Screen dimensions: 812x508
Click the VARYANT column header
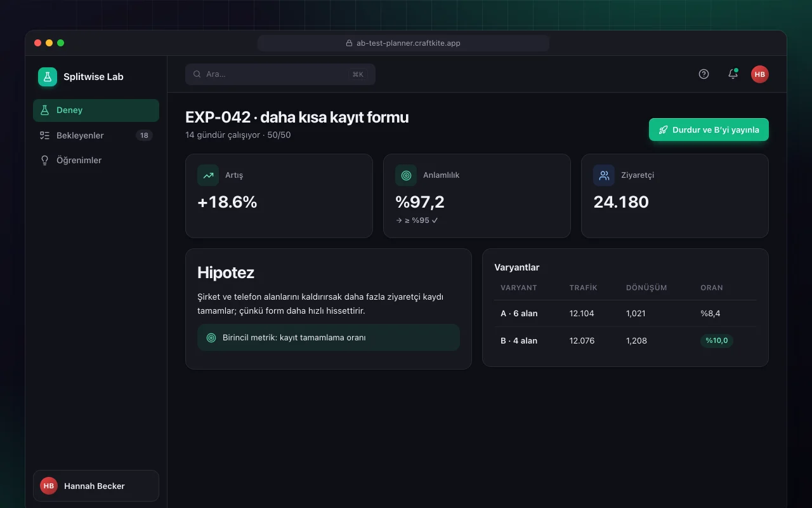(x=519, y=288)
